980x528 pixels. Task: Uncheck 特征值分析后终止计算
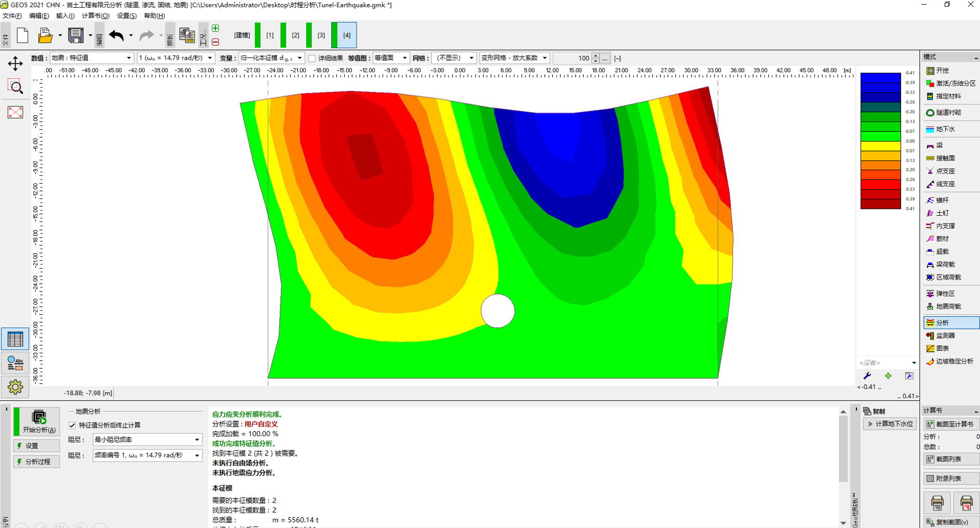point(72,425)
